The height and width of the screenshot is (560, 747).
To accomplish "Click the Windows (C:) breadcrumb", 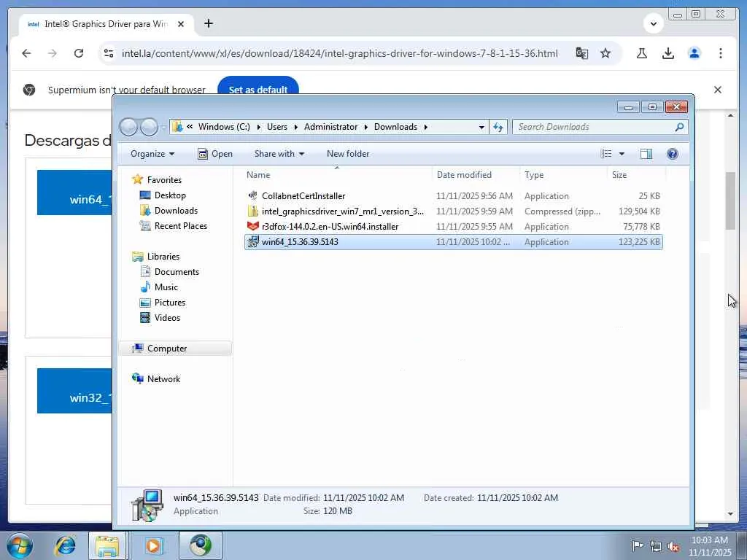I will click(224, 127).
